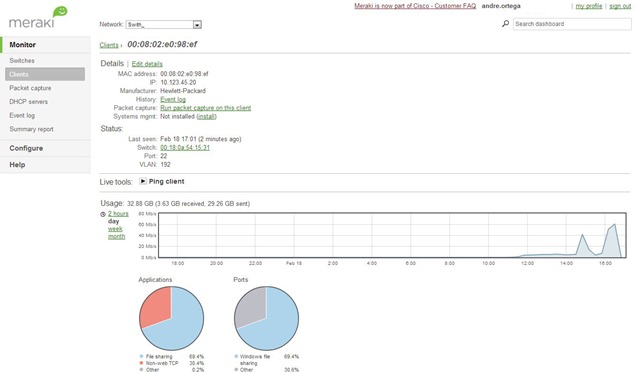The image size is (636, 373).
Task: Click the page title MAC address heading
Action: (x=162, y=44)
